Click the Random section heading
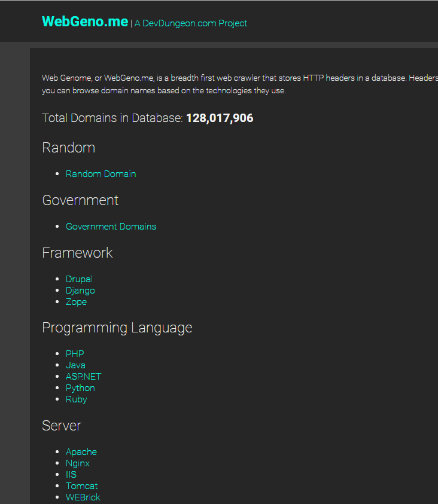The height and width of the screenshot is (504, 438). [x=68, y=148]
